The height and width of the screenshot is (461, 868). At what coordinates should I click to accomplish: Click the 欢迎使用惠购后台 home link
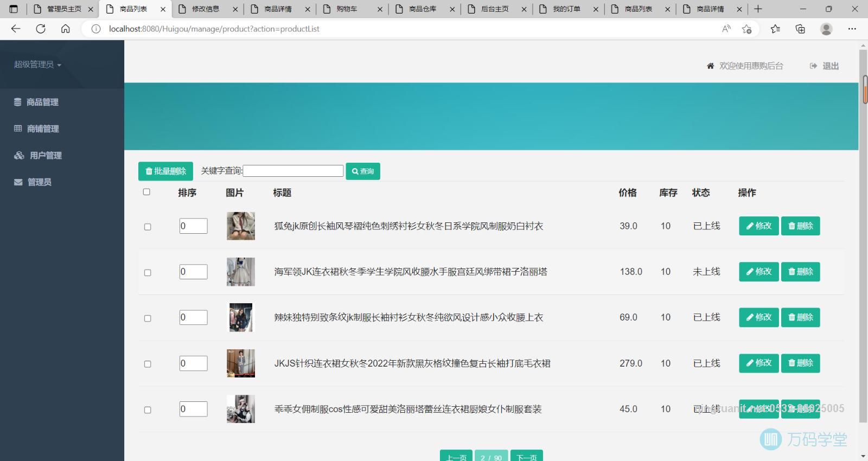point(751,66)
